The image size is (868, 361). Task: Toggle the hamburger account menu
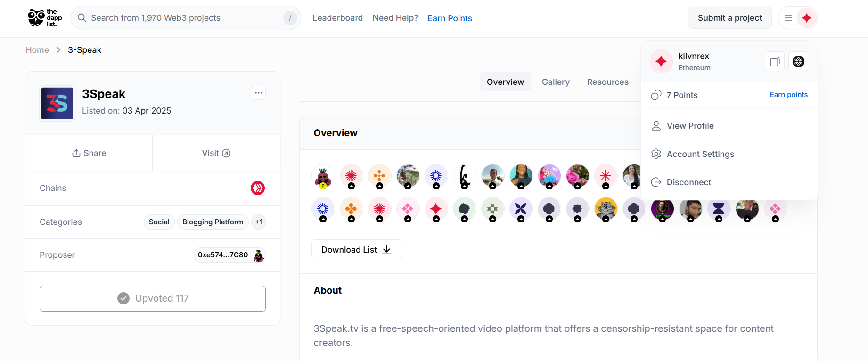point(788,18)
